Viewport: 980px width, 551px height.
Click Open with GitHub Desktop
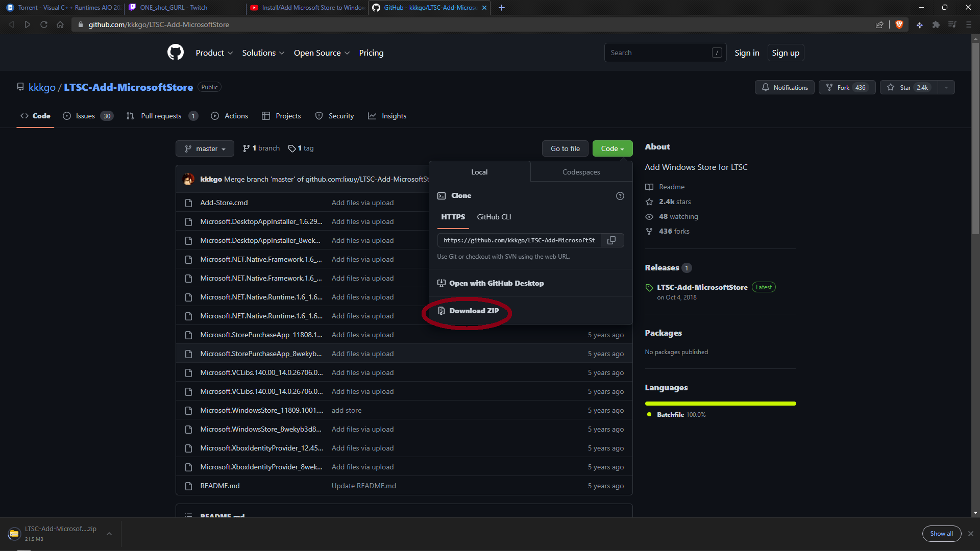(491, 284)
